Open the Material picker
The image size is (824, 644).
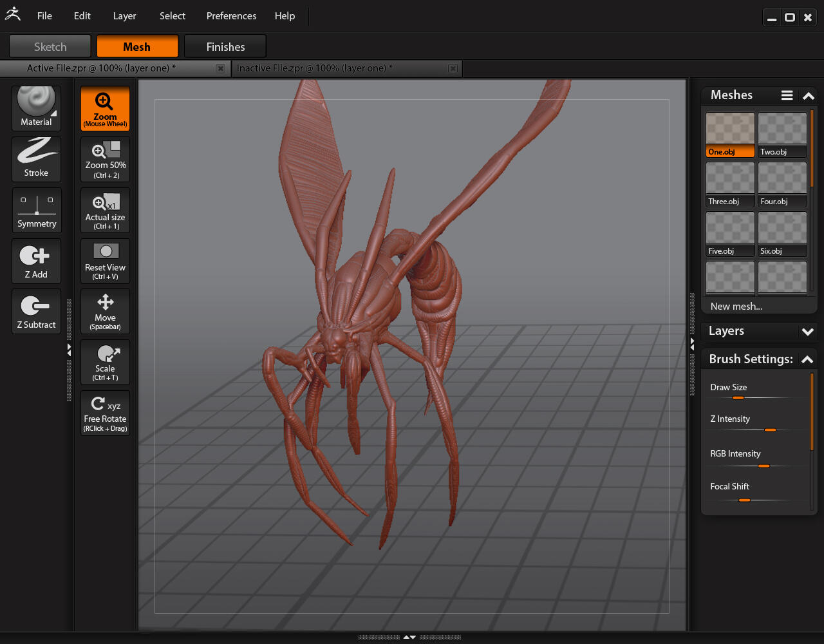36,108
